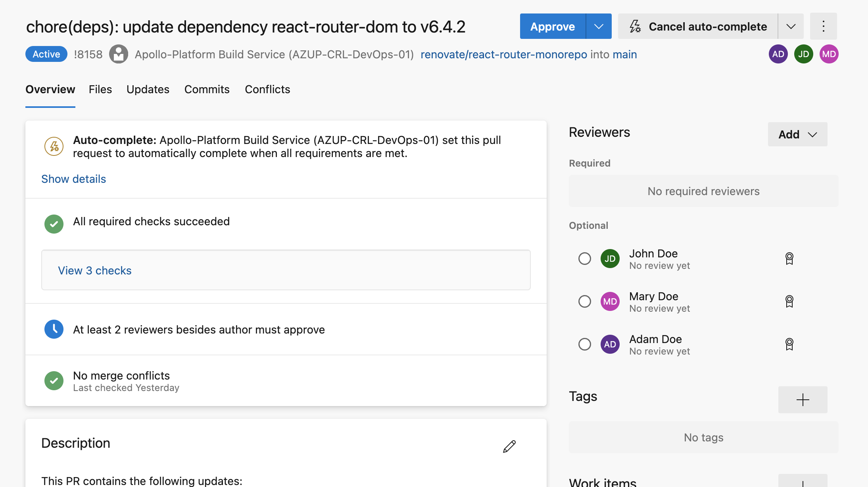Open the Conflicts tab

click(x=267, y=90)
